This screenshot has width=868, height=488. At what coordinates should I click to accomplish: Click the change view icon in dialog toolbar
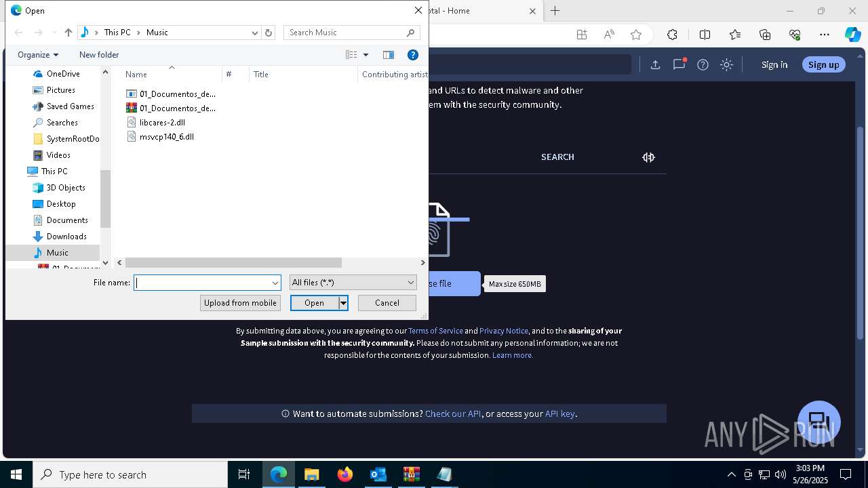tap(351, 55)
